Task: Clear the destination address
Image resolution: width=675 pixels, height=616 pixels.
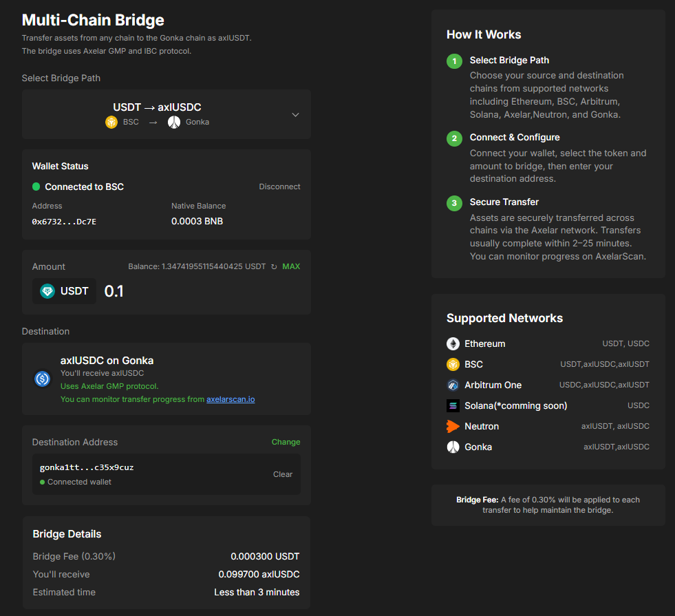Action: (x=283, y=474)
